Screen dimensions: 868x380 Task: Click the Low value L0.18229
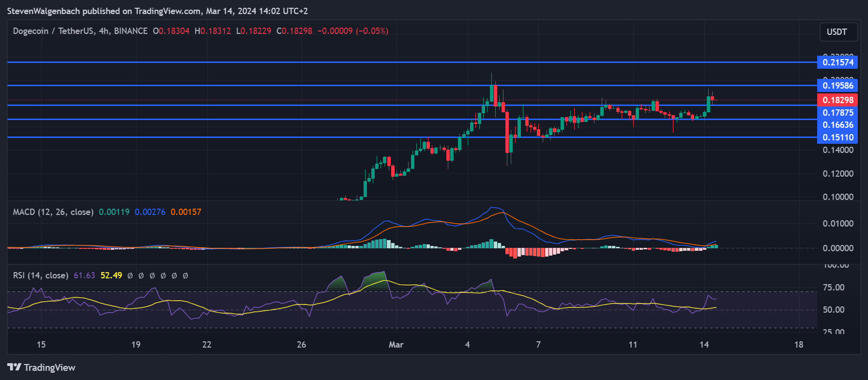pyautogui.click(x=254, y=31)
